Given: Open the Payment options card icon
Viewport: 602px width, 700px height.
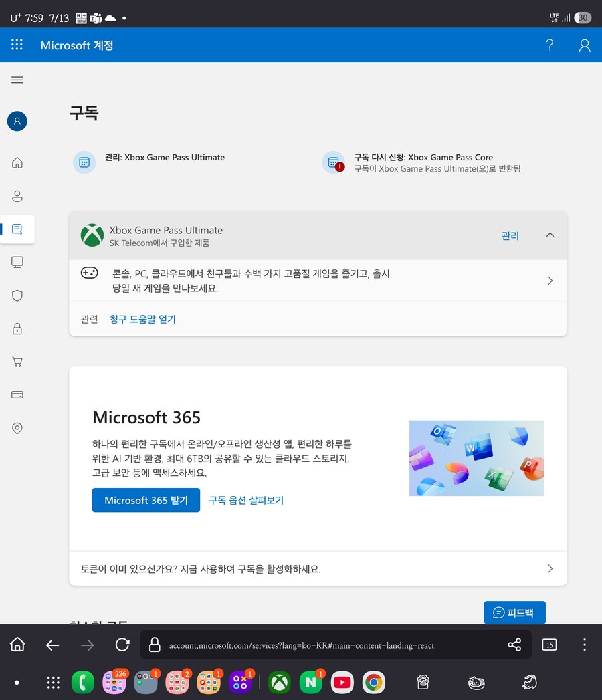Looking at the screenshot, I should (x=17, y=394).
